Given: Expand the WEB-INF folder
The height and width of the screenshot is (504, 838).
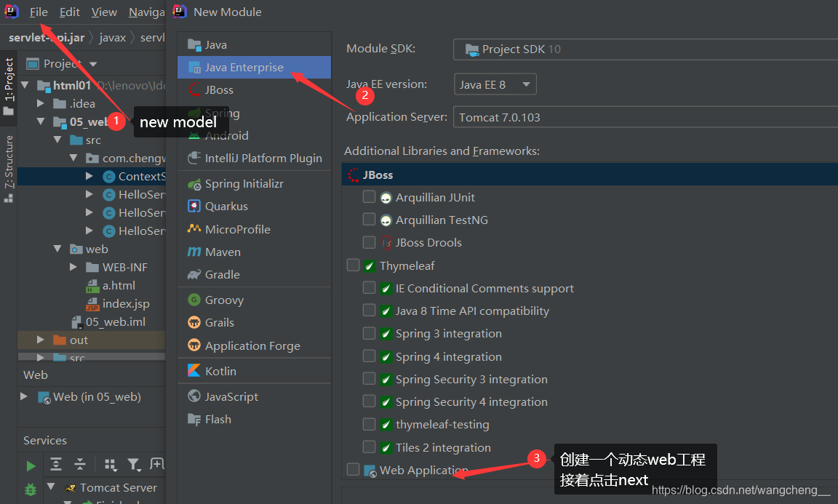Looking at the screenshot, I should pyautogui.click(x=73, y=267).
